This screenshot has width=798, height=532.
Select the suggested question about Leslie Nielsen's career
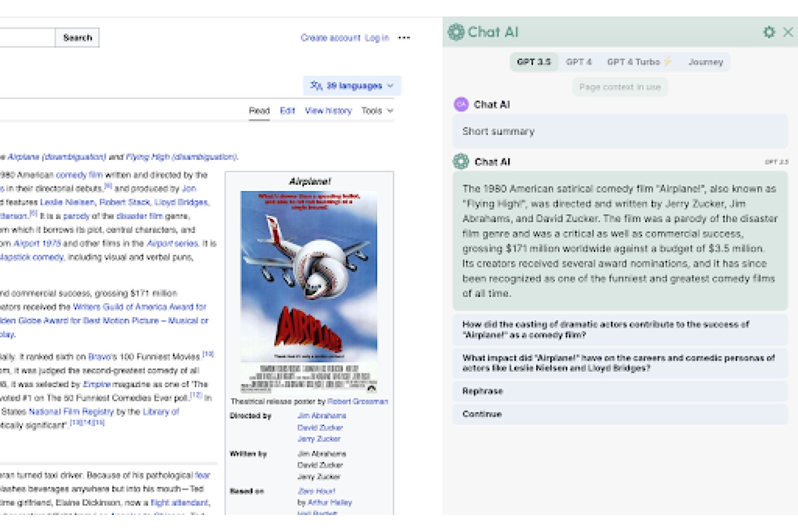pos(620,363)
